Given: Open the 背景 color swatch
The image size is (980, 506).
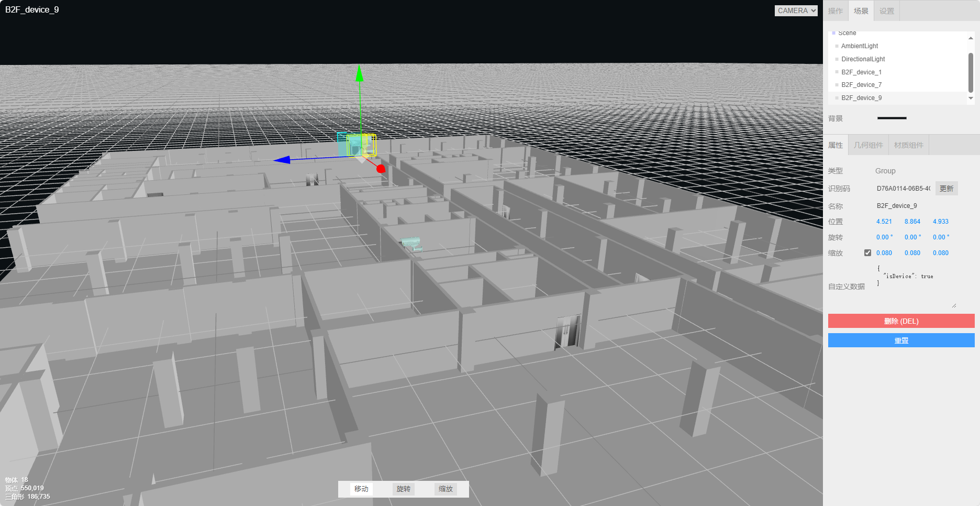Looking at the screenshot, I should pyautogui.click(x=892, y=118).
